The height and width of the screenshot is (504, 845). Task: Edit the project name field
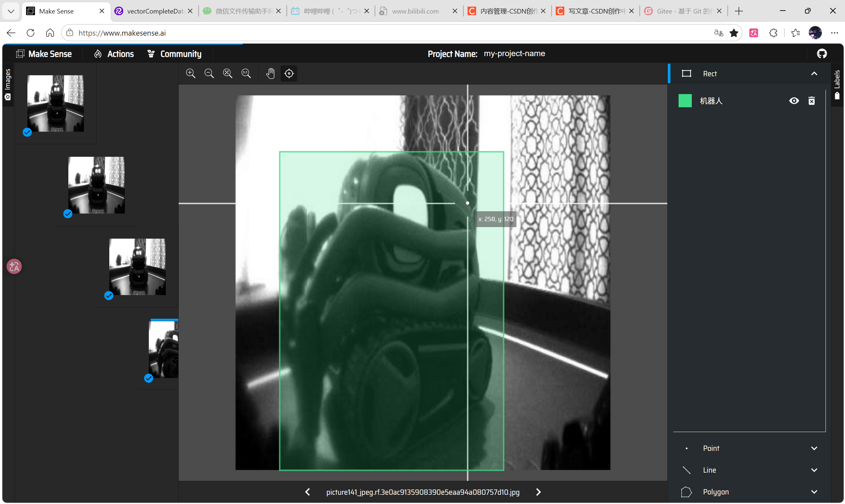(x=514, y=54)
